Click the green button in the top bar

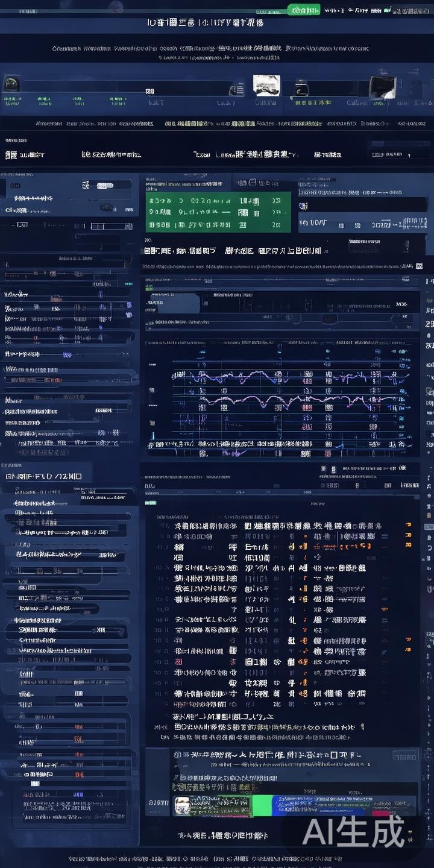click(303, 10)
